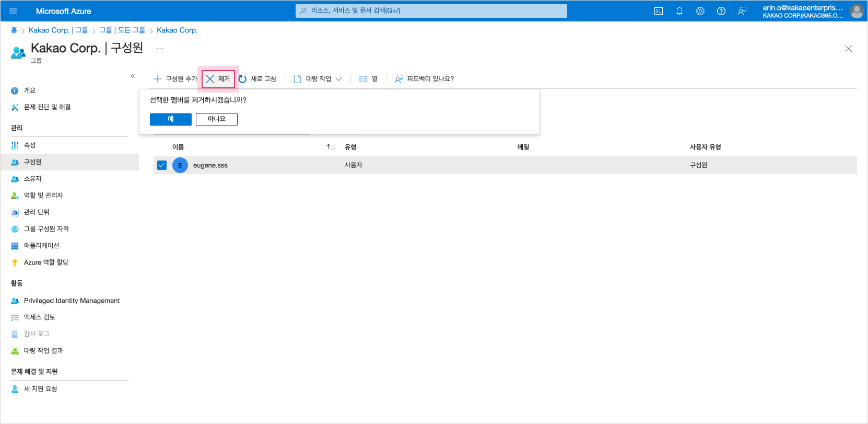Click 새로 고침 refresh button

click(257, 79)
